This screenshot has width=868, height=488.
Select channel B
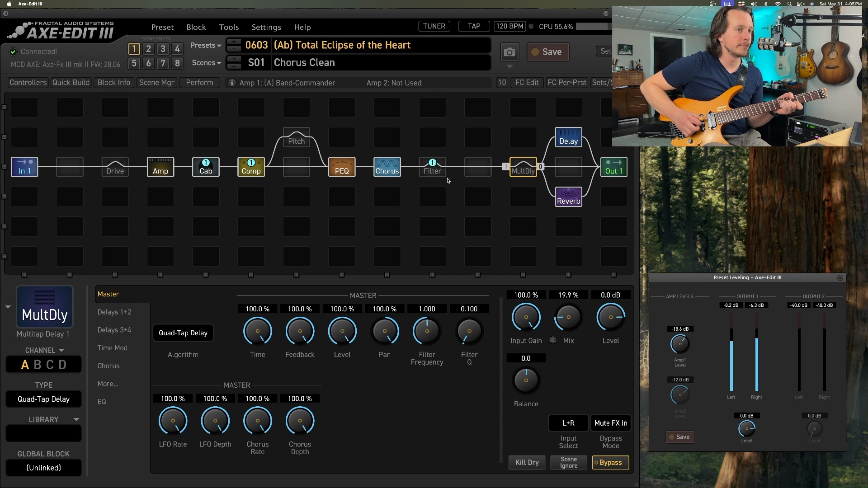38,365
